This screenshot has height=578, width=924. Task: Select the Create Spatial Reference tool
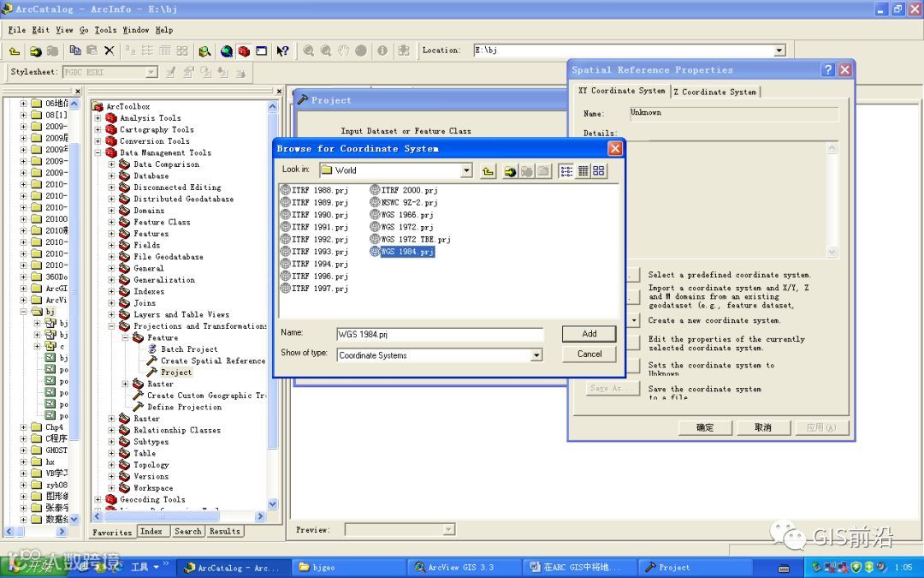pos(206,361)
